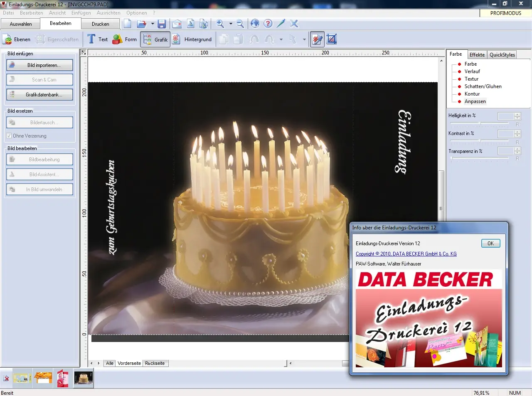Click the ruler origin corner icon
The image size is (532, 396).
coord(84,53)
